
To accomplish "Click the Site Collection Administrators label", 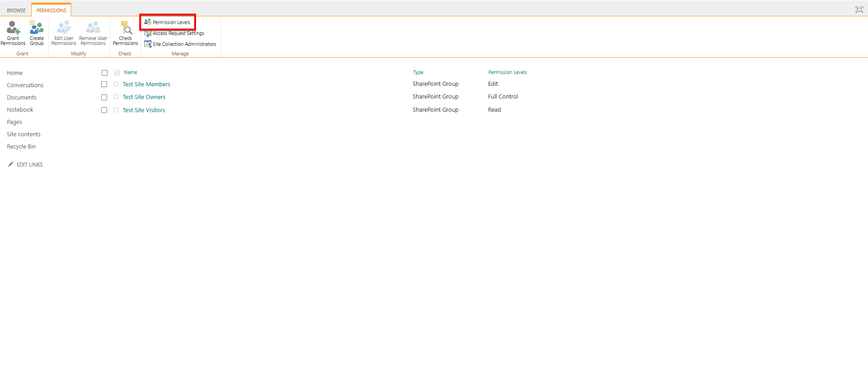I will (184, 44).
